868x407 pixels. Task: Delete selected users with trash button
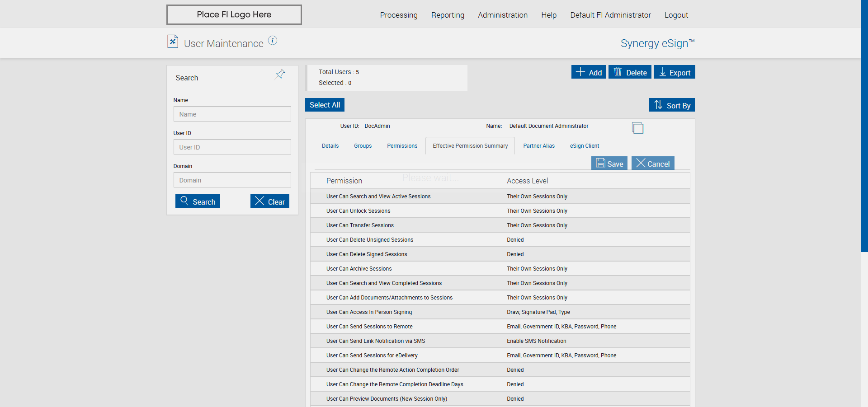(x=630, y=72)
